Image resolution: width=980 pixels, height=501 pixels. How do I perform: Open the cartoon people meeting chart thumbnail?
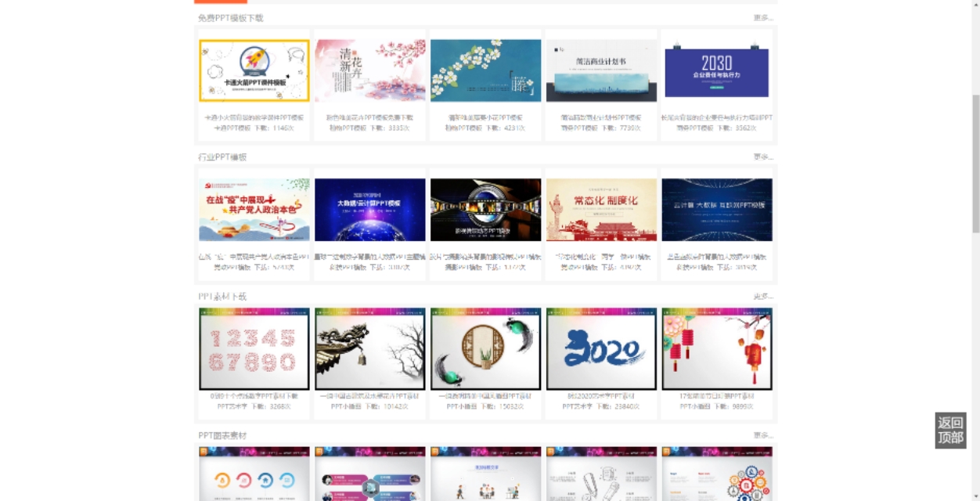point(485,474)
